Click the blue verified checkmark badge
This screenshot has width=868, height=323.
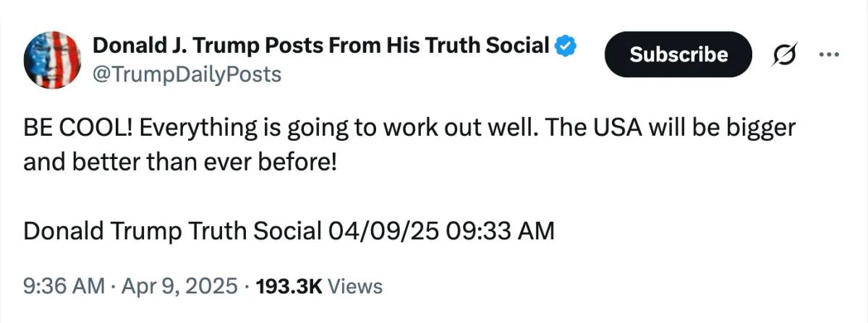coord(566,46)
